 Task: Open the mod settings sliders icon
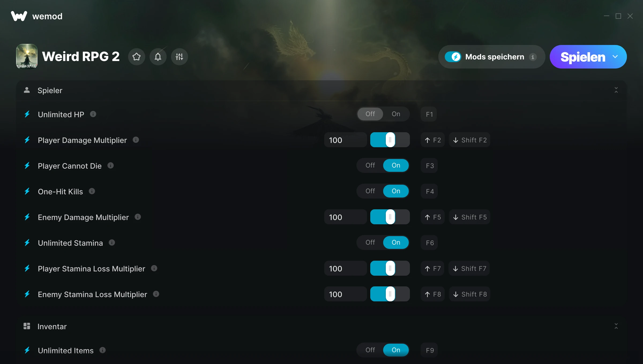coord(180,57)
